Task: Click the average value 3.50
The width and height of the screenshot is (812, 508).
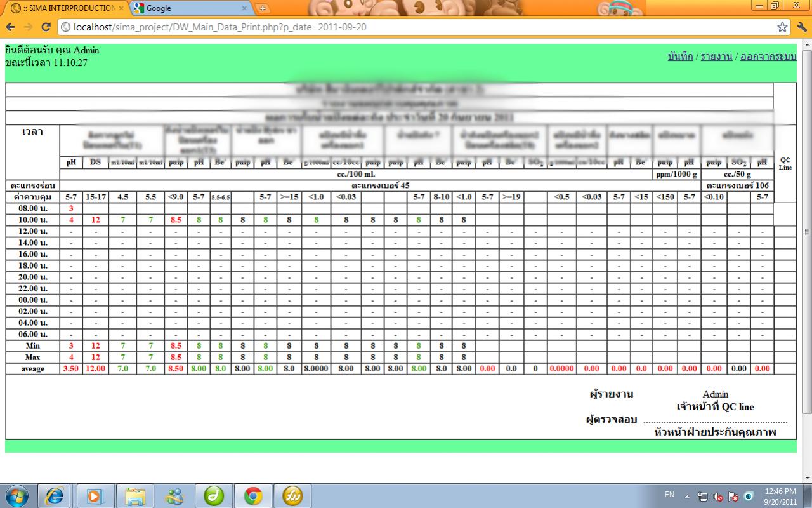Action: 71,369
